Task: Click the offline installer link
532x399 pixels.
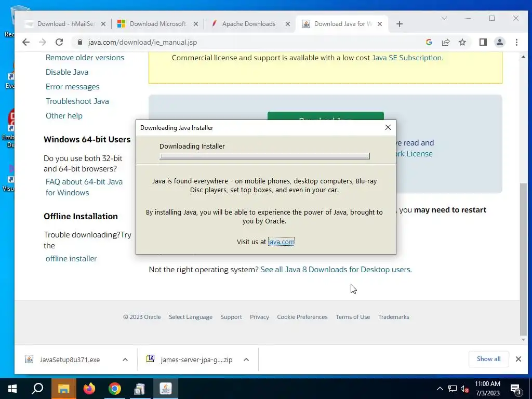Action: 71,259
